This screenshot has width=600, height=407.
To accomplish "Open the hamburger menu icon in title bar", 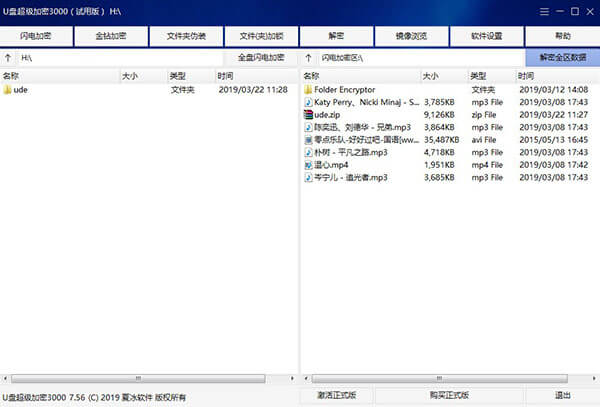I will 544,11.
